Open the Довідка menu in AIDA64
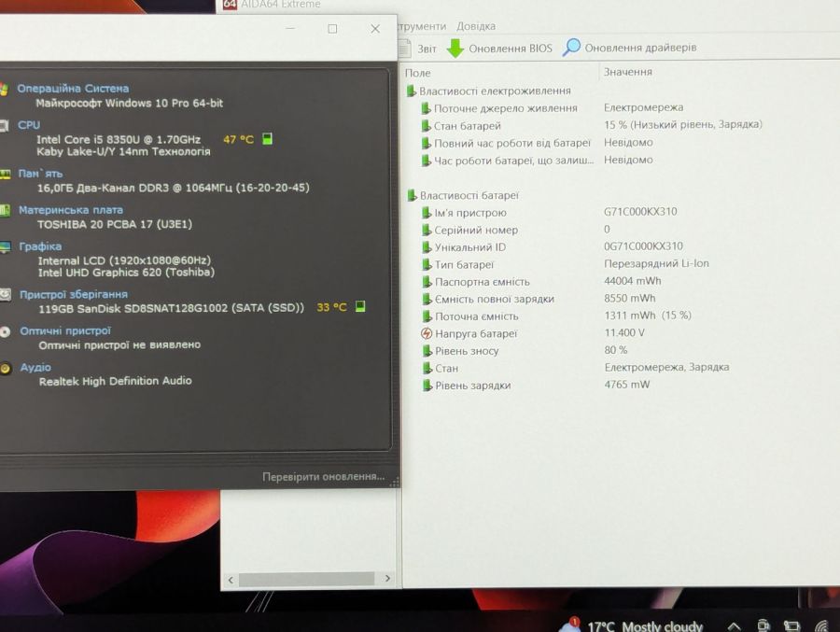The width and height of the screenshot is (840, 632). point(476,26)
